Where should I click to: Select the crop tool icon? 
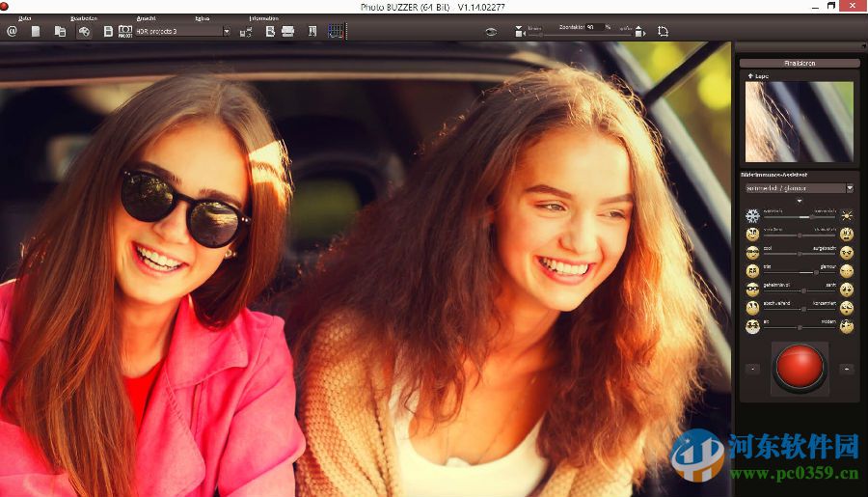click(664, 31)
